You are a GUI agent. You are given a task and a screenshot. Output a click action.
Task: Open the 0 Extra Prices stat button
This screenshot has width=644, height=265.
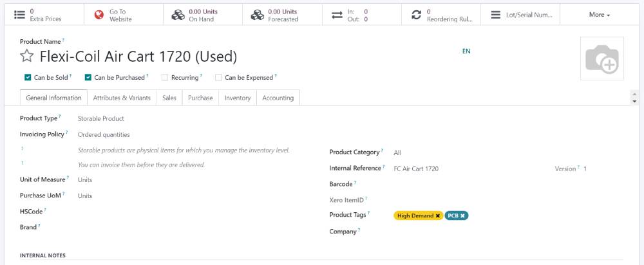[x=44, y=15]
